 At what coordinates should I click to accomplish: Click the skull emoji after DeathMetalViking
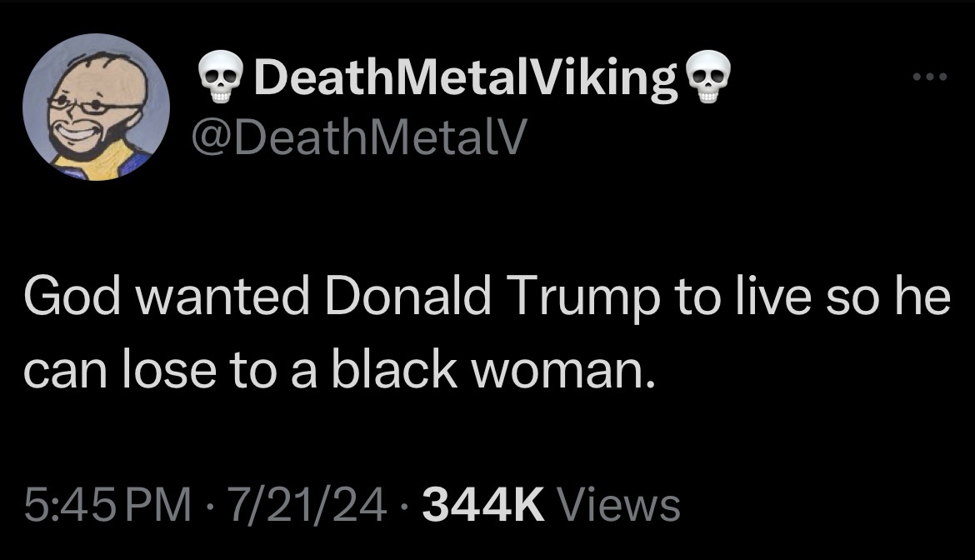coord(707,77)
